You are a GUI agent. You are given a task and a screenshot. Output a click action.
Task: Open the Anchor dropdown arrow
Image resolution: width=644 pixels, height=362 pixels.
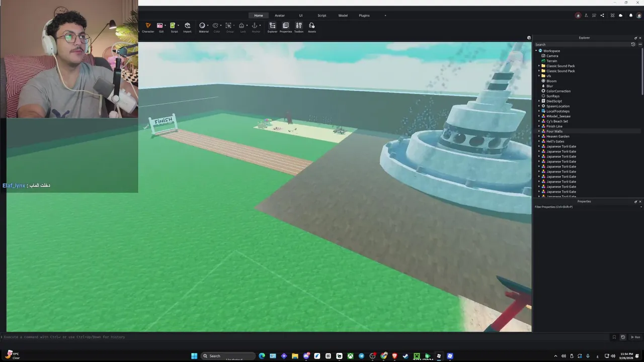pos(260,26)
